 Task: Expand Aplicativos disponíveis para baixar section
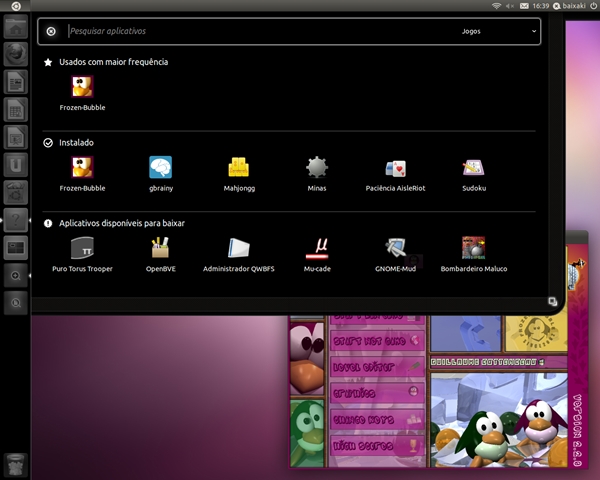(121, 223)
